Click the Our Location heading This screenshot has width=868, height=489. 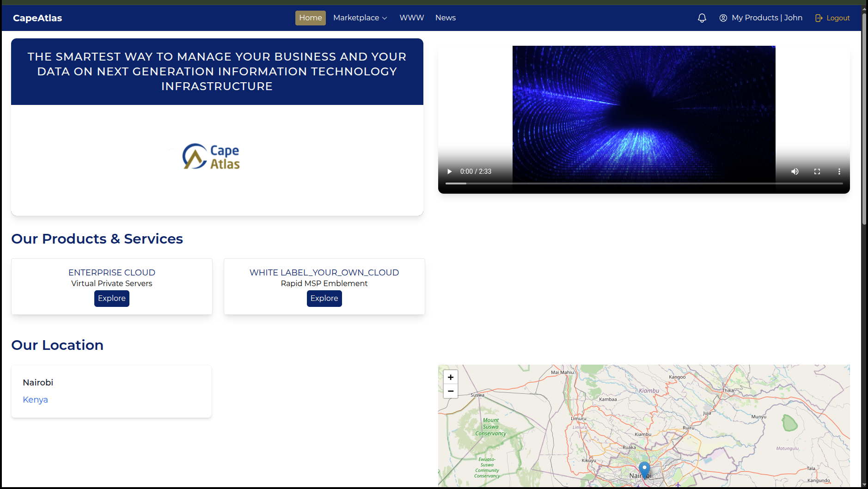(x=57, y=345)
